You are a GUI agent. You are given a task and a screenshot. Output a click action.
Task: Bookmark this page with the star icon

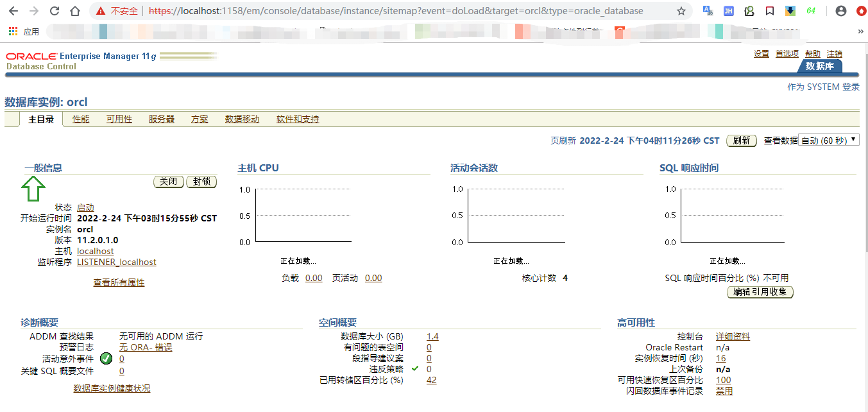point(681,11)
